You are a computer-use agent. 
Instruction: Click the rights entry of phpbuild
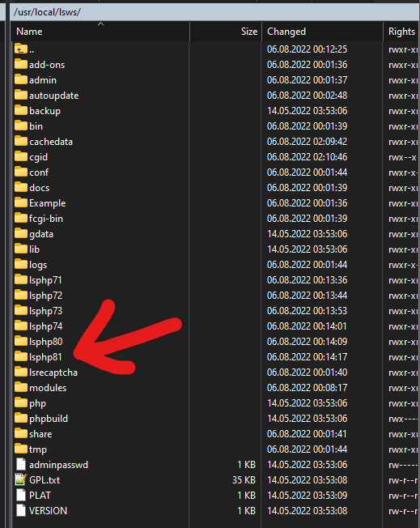click(403, 419)
